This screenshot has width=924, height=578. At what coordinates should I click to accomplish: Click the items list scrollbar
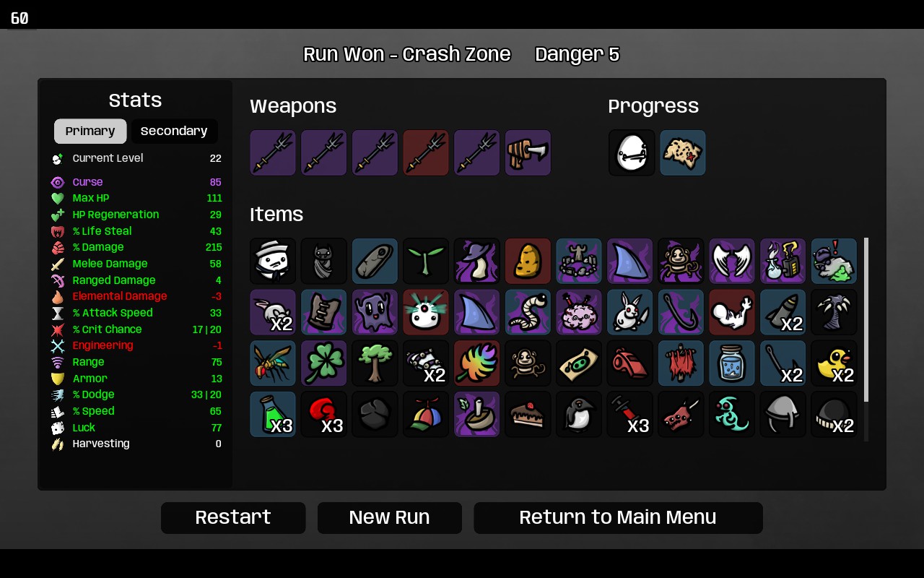(866, 320)
